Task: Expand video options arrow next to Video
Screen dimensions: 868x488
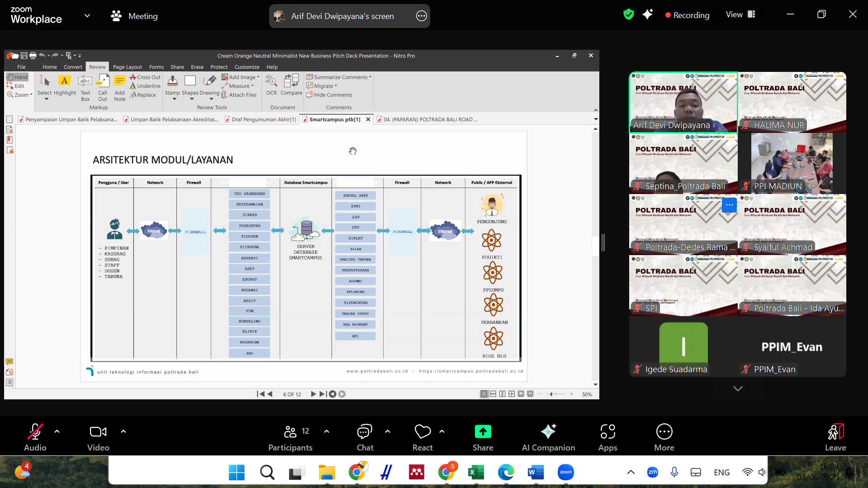Action: [x=123, y=431]
